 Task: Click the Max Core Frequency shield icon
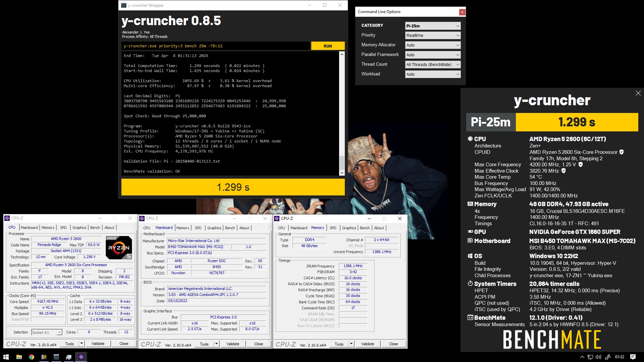[581, 165]
